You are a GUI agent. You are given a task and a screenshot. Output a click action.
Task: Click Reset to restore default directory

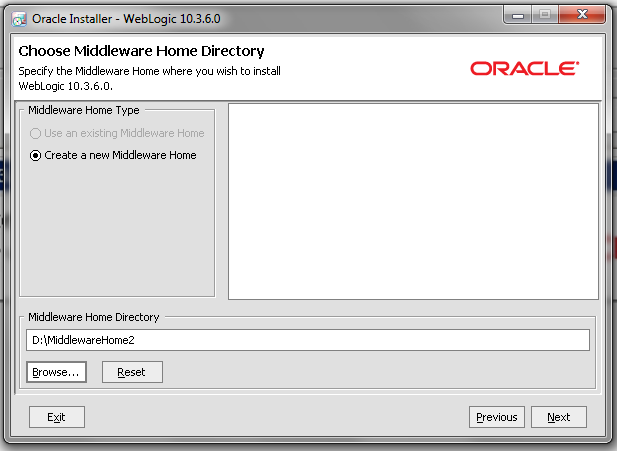pyautogui.click(x=132, y=372)
